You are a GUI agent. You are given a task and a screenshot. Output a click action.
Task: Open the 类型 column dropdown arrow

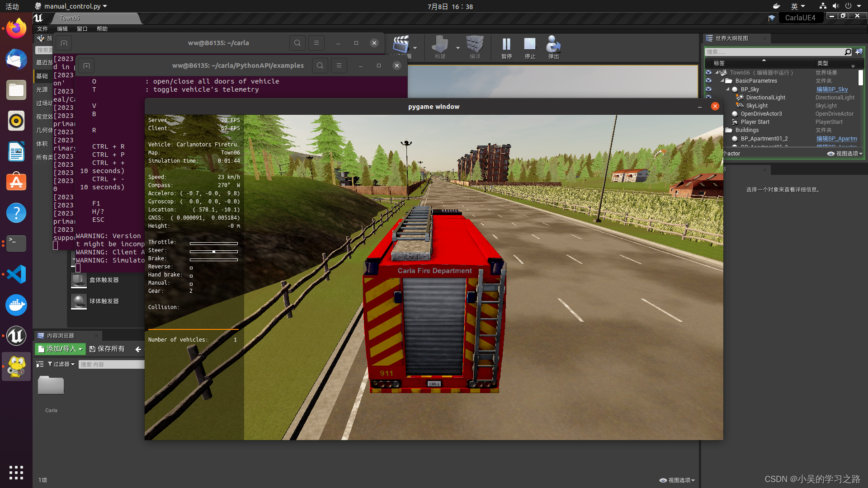(x=853, y=66)
